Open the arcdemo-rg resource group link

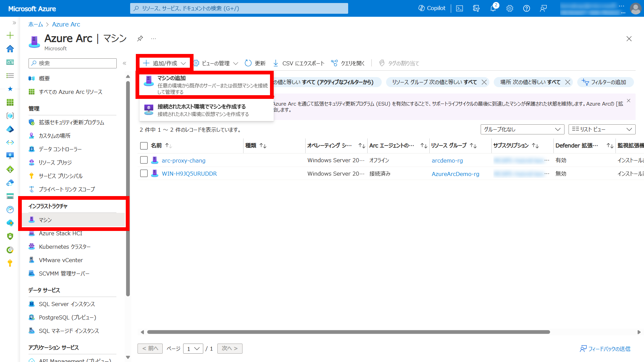[447, 161]
